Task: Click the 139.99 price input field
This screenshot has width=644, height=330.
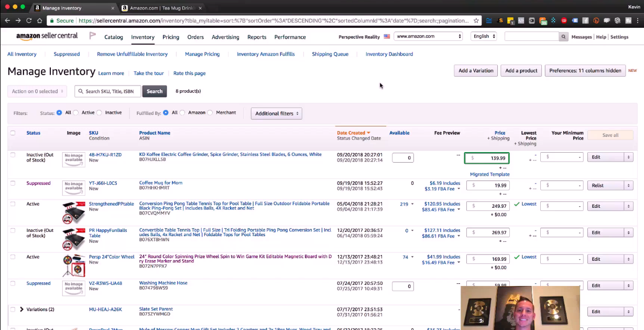Action: (x=487, y=158)
